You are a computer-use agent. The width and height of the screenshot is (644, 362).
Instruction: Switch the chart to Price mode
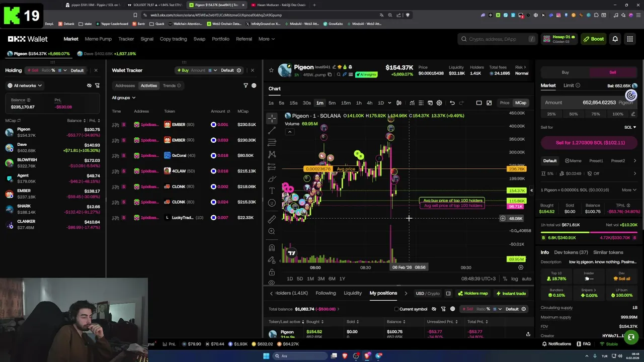[504, 103]
